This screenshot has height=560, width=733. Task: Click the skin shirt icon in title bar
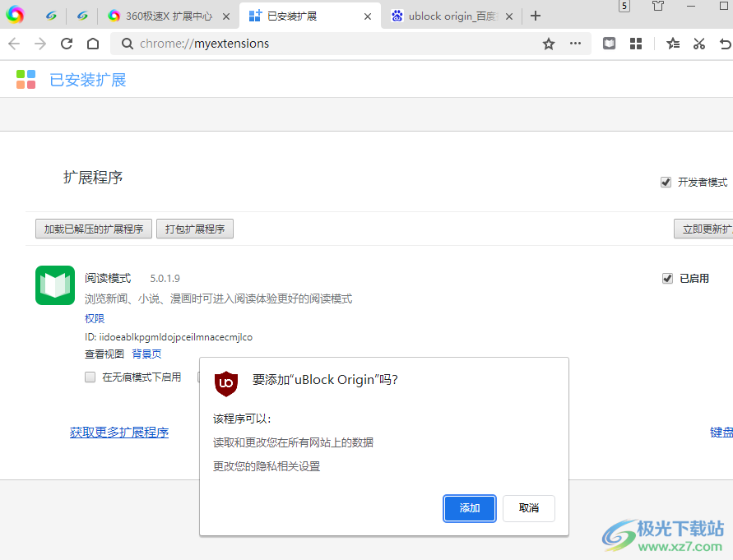click(658, 7)
